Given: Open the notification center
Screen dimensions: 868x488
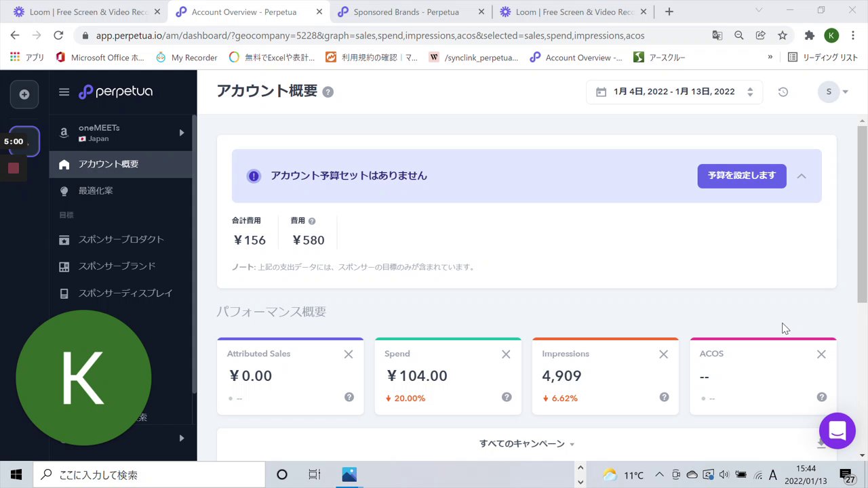Looking at the screenshot, I should point(848,475).
